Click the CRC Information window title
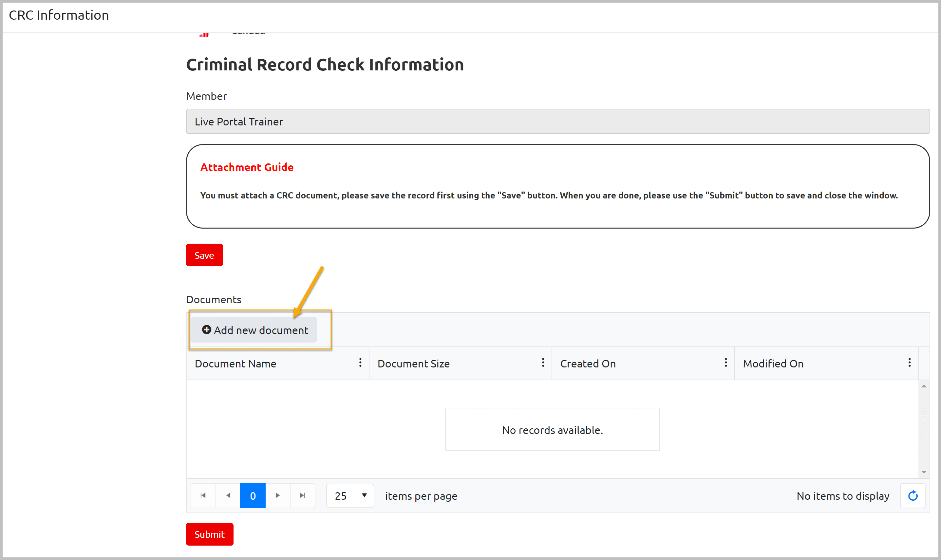Screen dimensions: 941x560 (59, 15)
